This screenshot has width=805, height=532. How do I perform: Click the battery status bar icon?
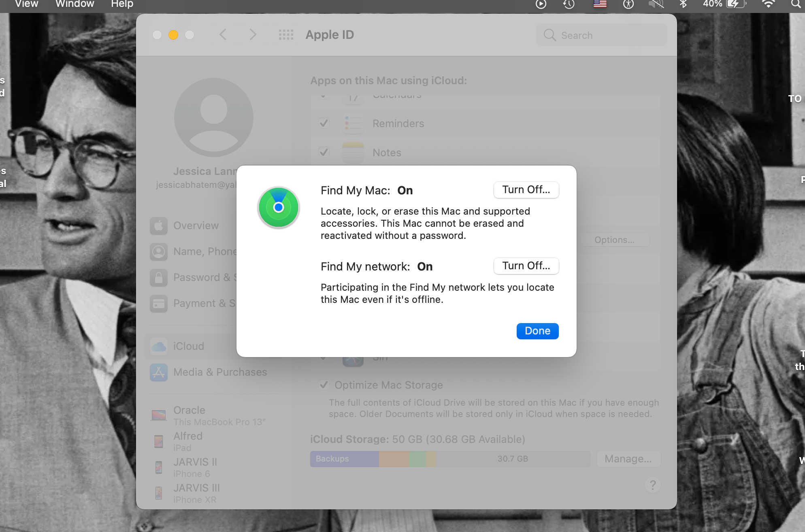pyautogui.click(x=735, y=5)
